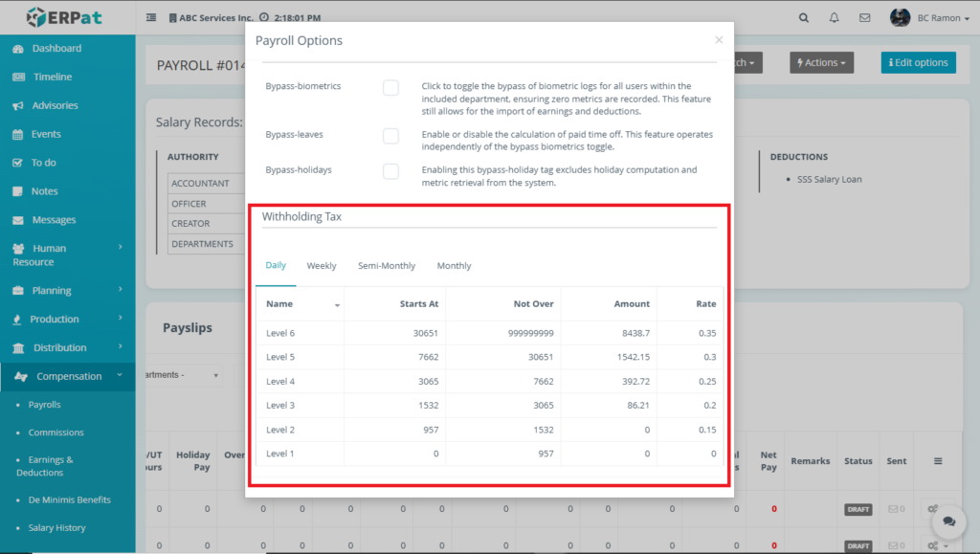Select the Level 1 row name
The width and height of the screenshot is (980, 554).
click(279, 454)
